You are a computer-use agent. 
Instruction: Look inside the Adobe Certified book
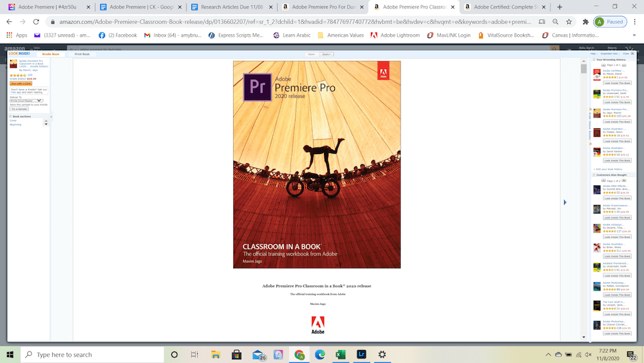(618, 83)
